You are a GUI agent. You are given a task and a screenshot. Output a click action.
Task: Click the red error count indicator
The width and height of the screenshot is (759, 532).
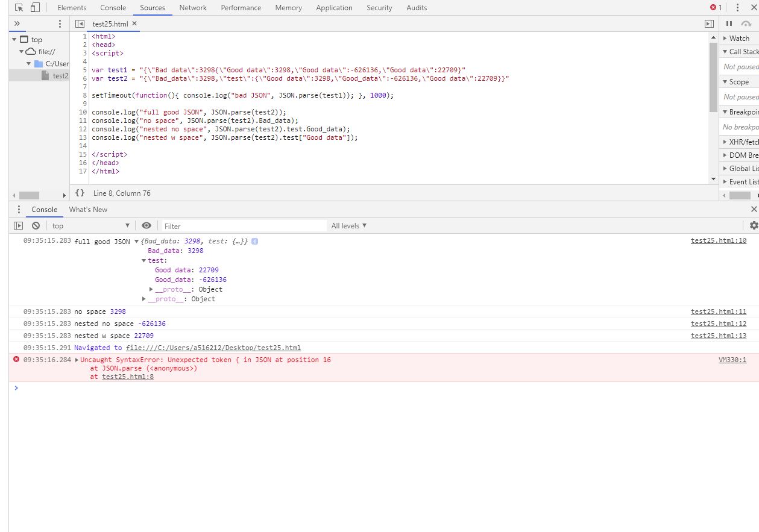[716, 8]
